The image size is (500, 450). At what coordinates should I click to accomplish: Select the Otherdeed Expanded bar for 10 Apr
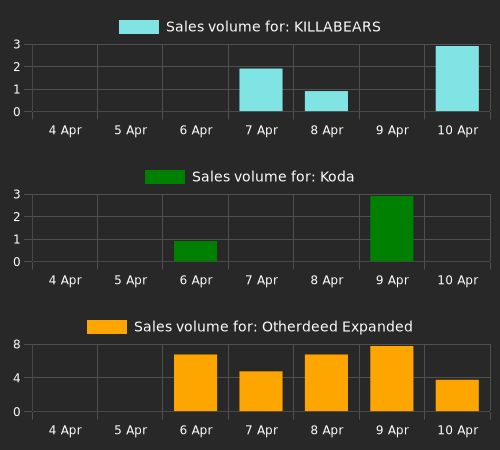pyautogui.click(x=457, y=396)
